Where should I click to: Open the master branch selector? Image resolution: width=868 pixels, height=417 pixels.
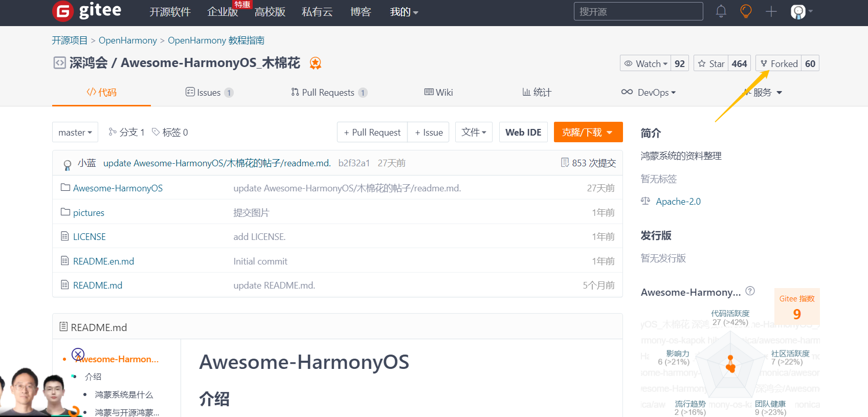[75, 133]
